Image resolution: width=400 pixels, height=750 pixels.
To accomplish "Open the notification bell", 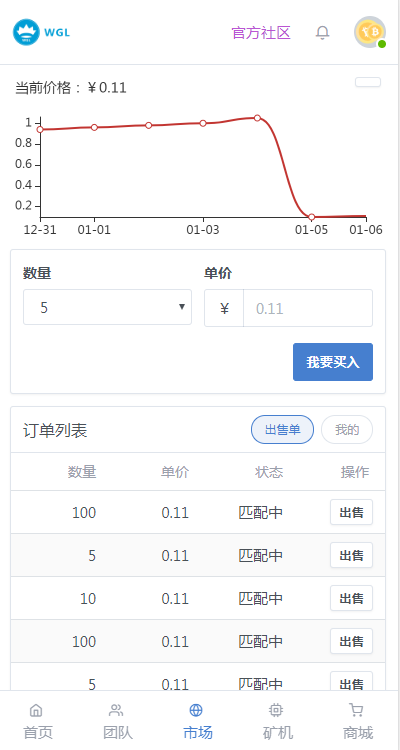I will coord(322,33).
